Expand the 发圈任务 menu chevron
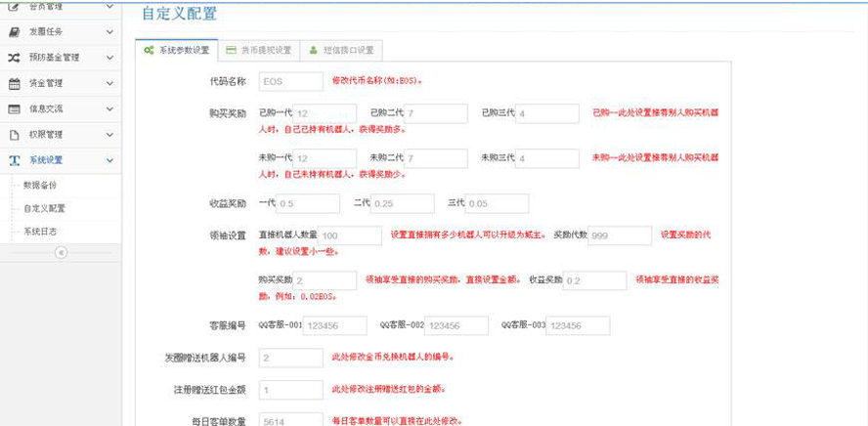The image size is (868, 426). (x=109, y=32)
